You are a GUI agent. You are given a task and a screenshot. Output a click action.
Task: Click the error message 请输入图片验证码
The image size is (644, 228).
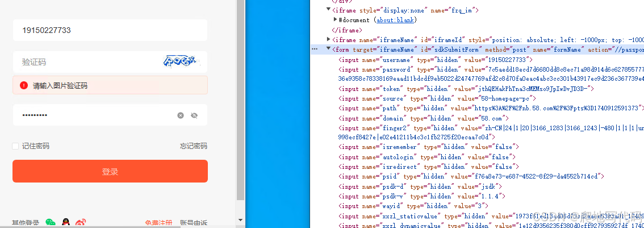[60, 86]
